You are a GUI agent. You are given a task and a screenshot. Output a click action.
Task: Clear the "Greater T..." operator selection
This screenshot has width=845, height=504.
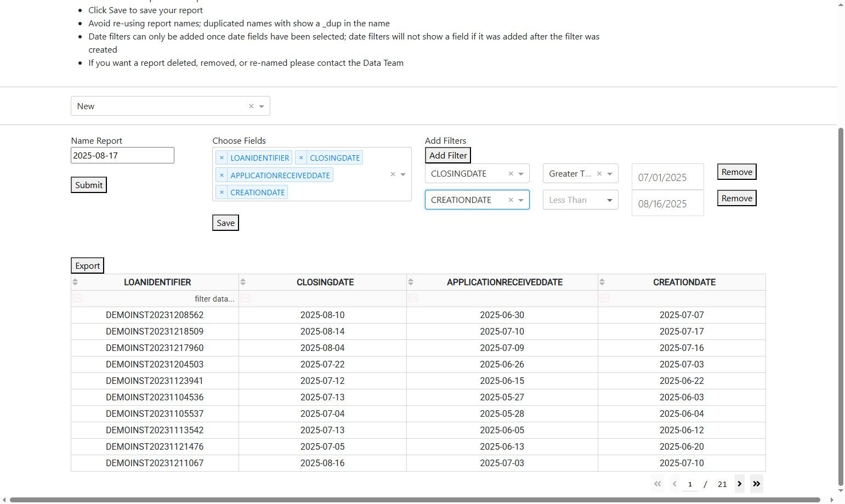point(599,174)
